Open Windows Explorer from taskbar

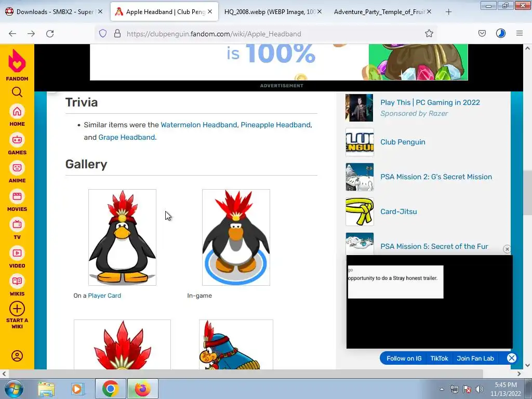click(46, 389)
